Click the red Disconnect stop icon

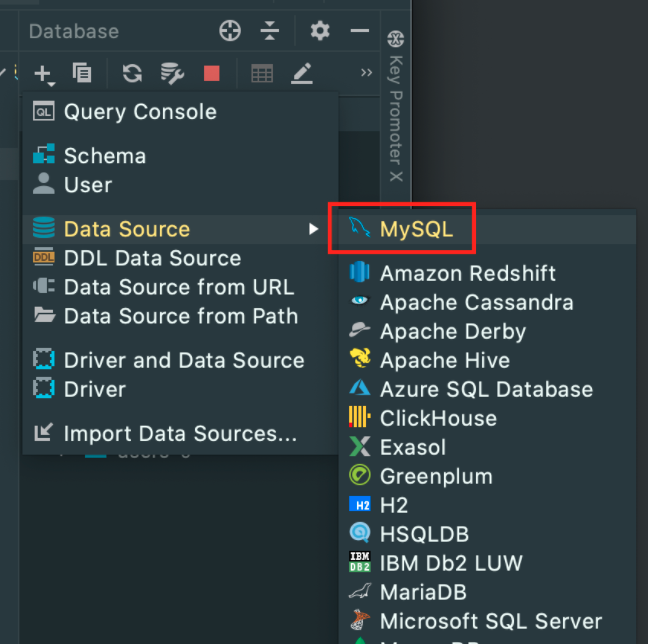(212, 73)
